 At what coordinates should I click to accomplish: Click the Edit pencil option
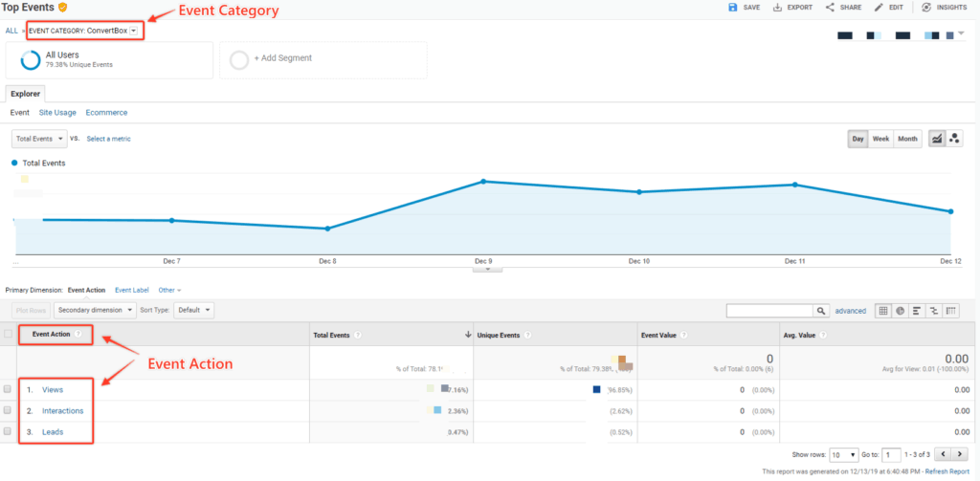pyautogui.click(x=888, y=8)
